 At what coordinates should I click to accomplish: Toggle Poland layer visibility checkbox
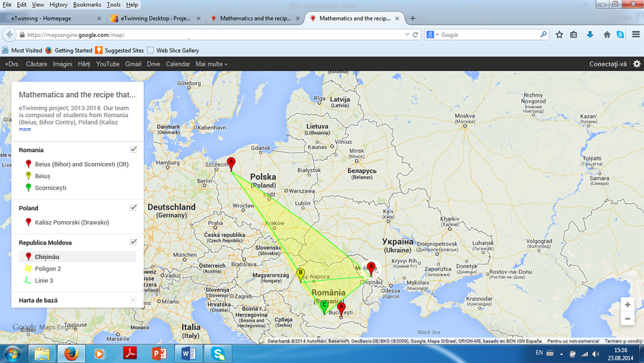coord(133,208)
